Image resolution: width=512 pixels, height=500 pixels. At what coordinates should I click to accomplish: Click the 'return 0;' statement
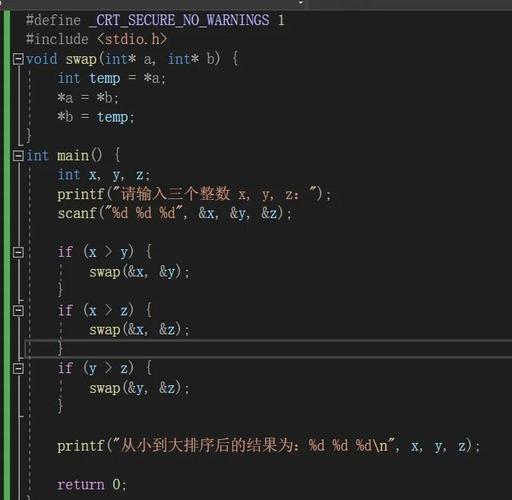pos(92,485)
